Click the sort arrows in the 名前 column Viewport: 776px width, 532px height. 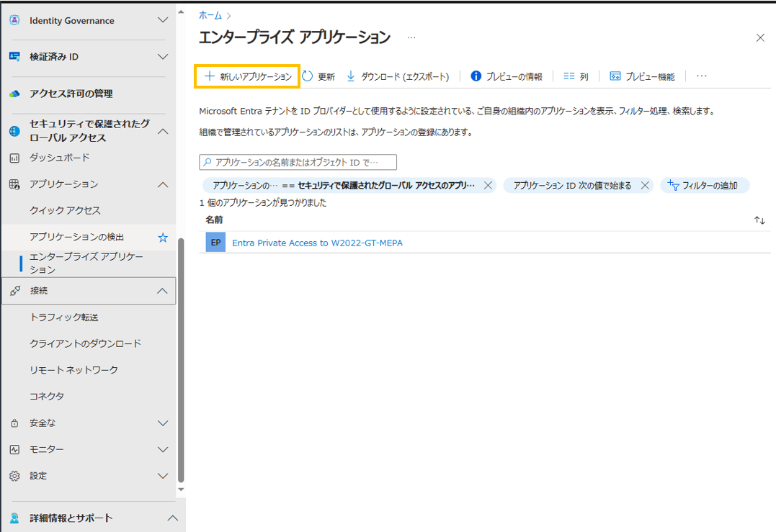point(759,220)
